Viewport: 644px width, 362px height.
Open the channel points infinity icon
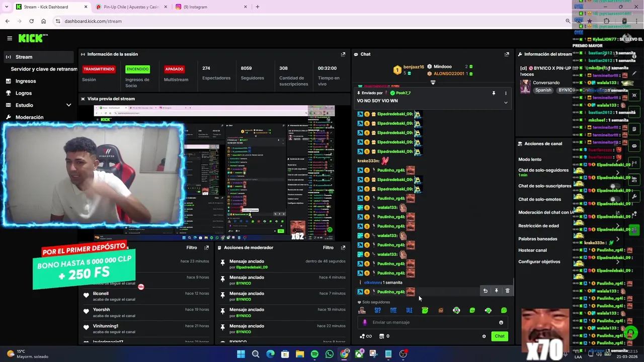click(x=366, y=336)
